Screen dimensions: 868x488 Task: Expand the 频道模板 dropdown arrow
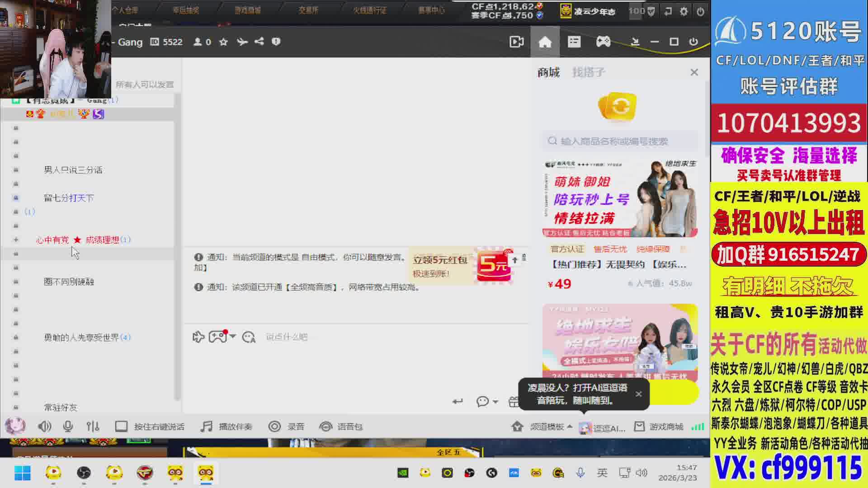(570, 427)
